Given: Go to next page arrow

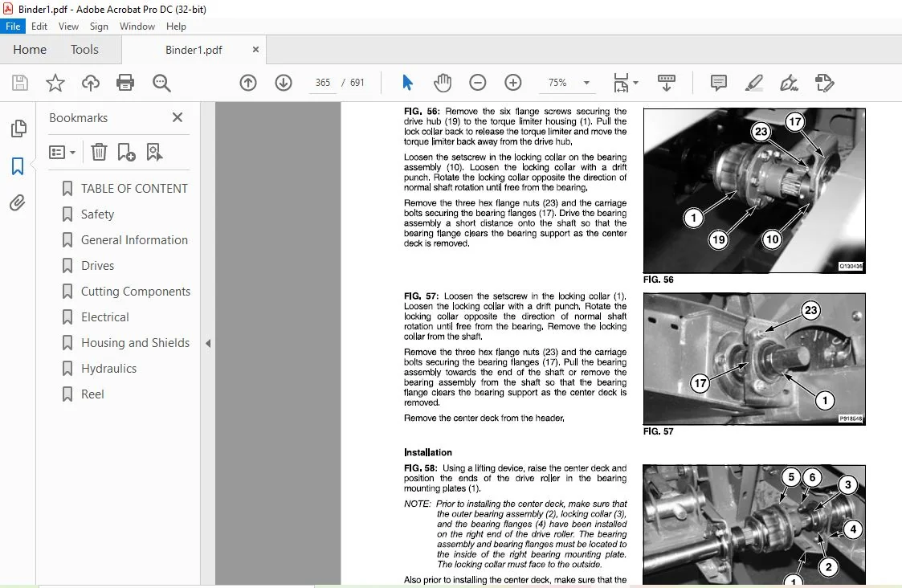Looking at the screenshot, I should 283,83.
